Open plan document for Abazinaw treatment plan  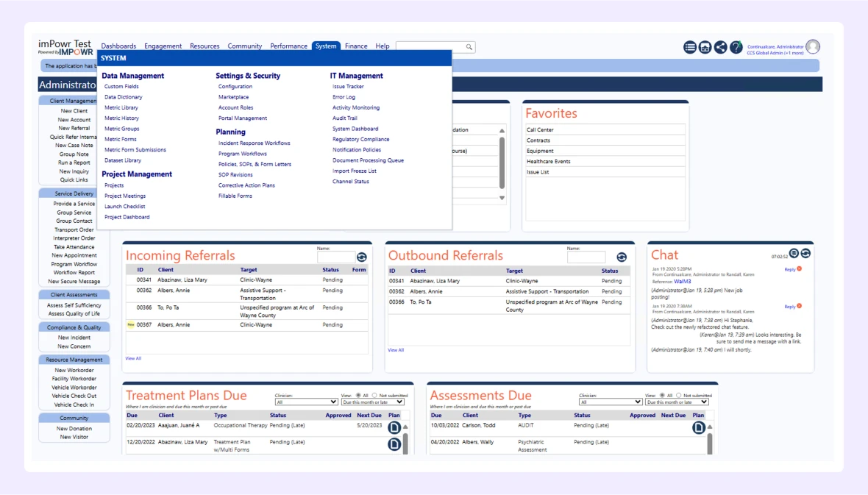(x=394, y=444)
